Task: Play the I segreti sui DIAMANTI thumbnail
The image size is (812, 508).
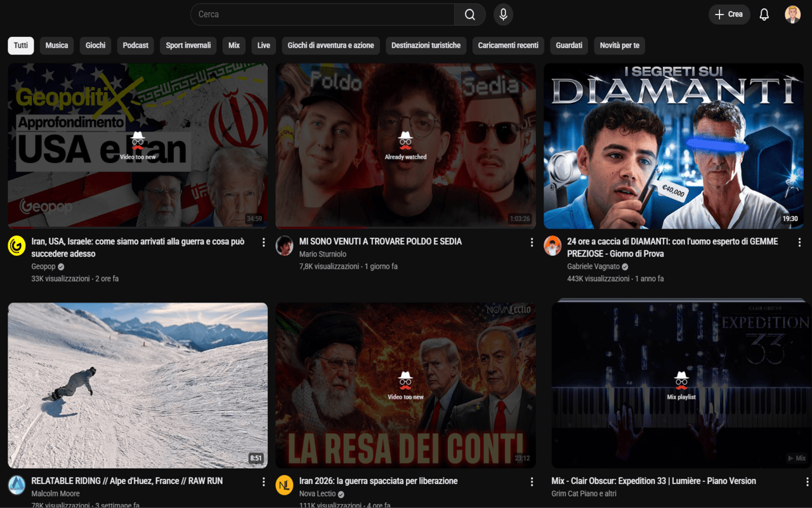Action: [x=674, y=146]
